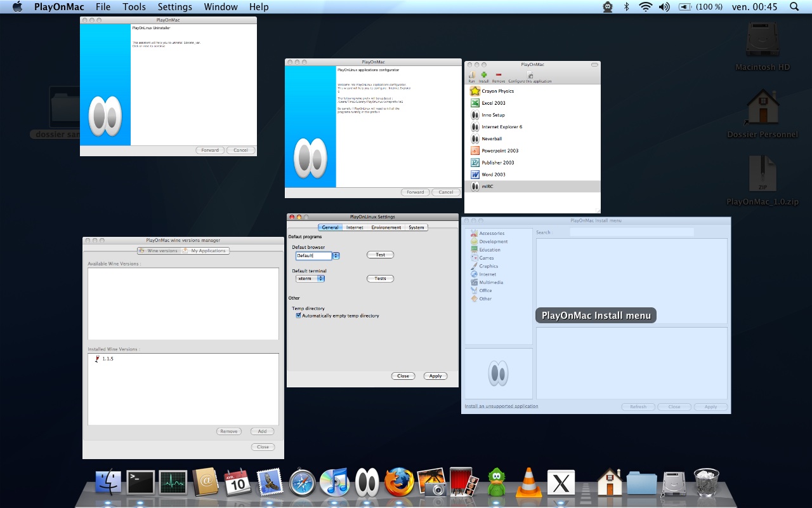Select installed Wine version 1.1.5

pos(104,359)
